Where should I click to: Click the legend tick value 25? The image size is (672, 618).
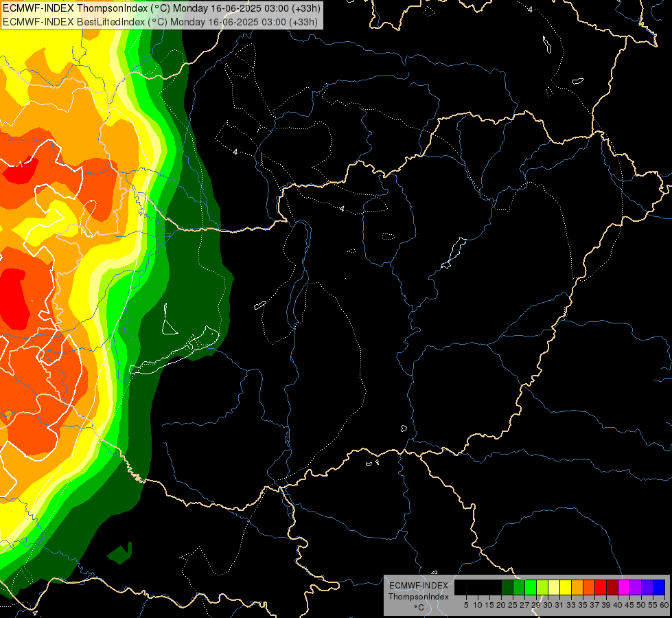513,605
